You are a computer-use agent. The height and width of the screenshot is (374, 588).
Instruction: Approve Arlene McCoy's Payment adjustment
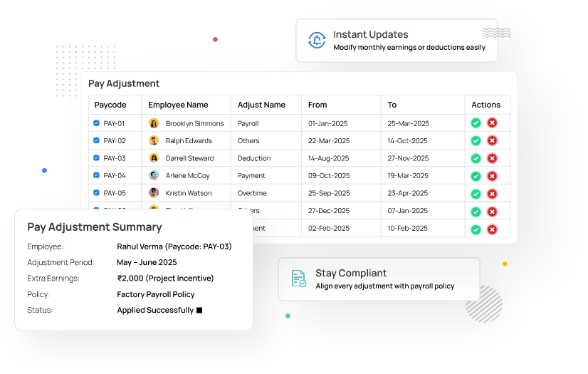(x=476, y=176)
